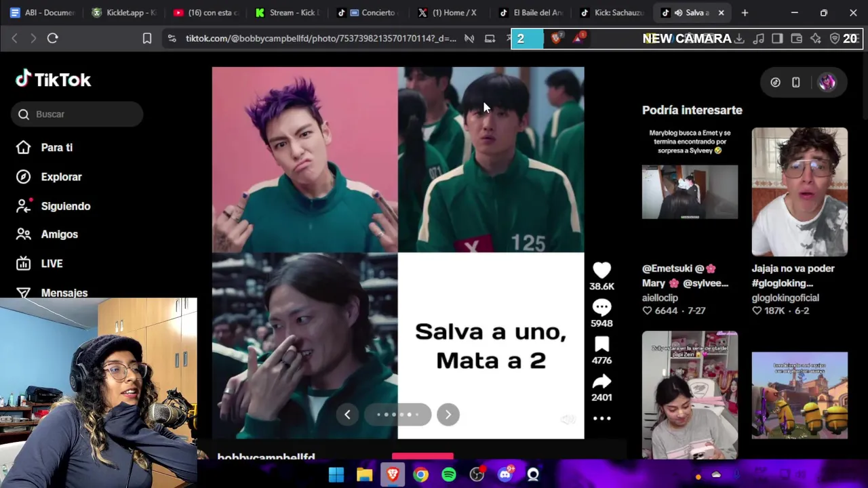
Task: Switch to the Concierto TikTok tab
Action: coord(370,12)
